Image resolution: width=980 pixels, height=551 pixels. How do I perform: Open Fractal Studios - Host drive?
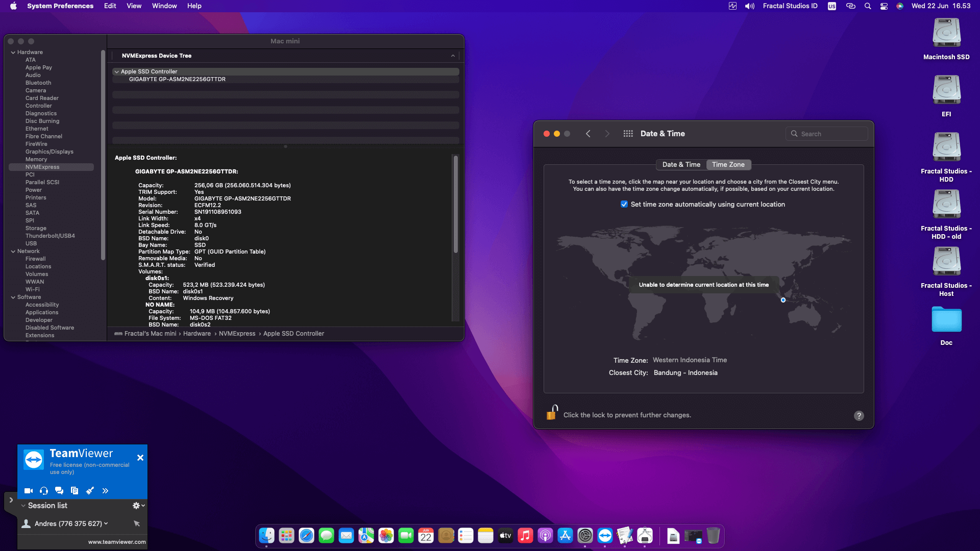point(947,261)
